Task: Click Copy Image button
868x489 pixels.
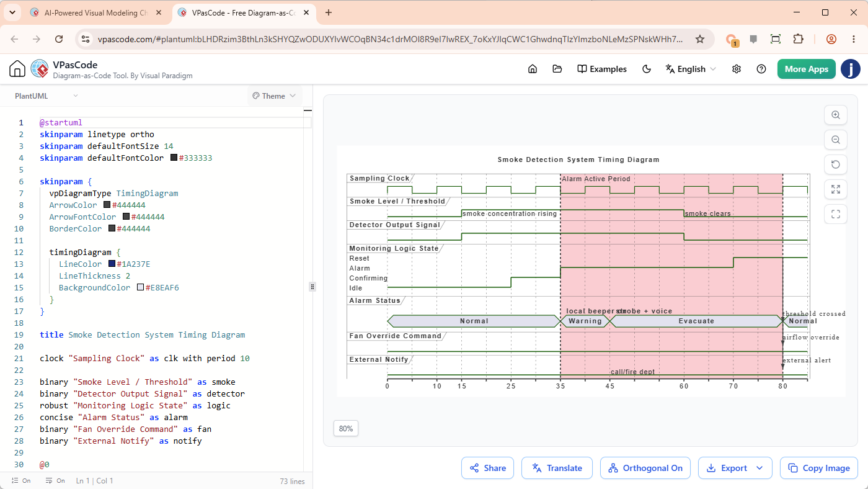Action: click(x=819, y=468)
